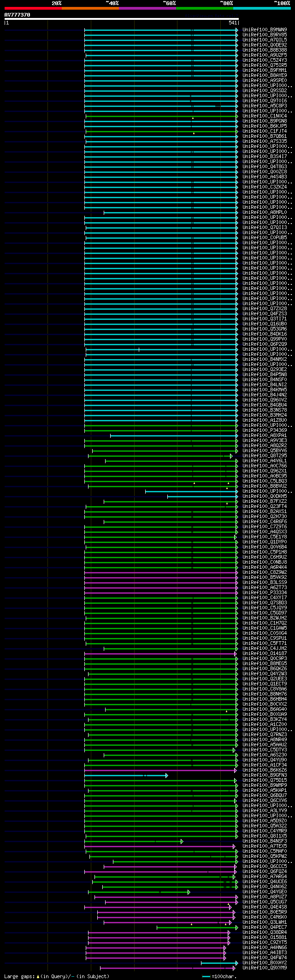Click hit label UniRef100_Q75IR5
295x980 pixels.
pos(265,65)
